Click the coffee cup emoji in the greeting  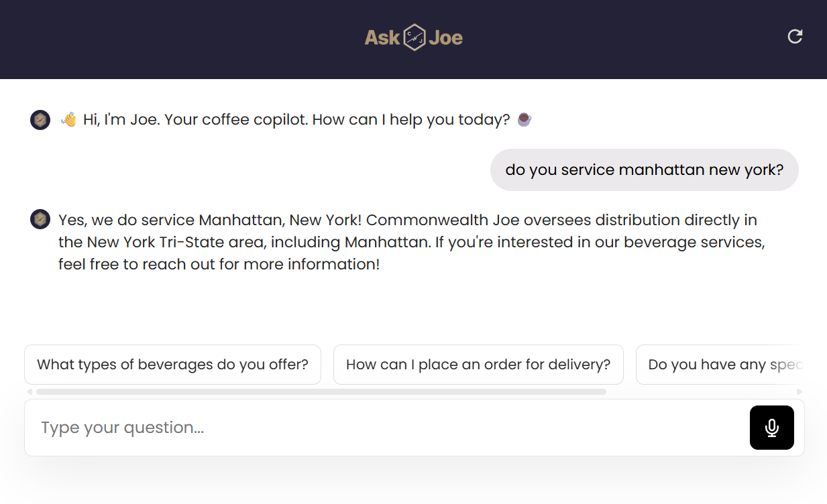pos(523,119)
